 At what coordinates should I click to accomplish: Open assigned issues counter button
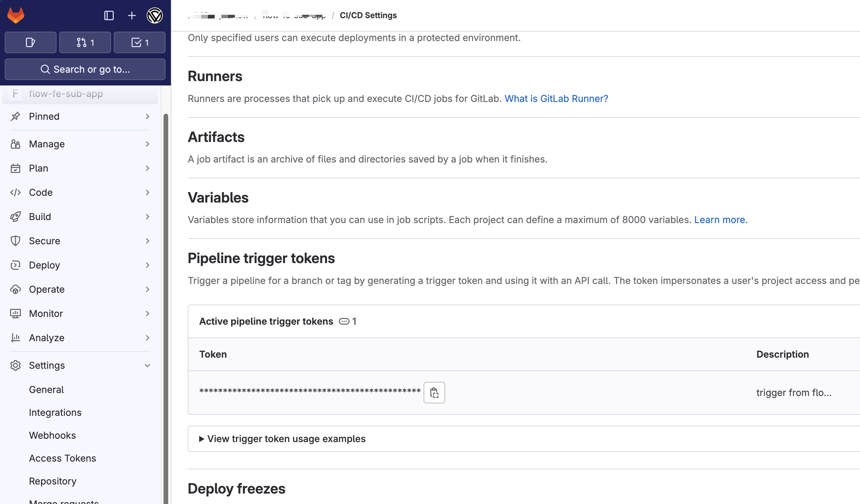tap(30, 42)
